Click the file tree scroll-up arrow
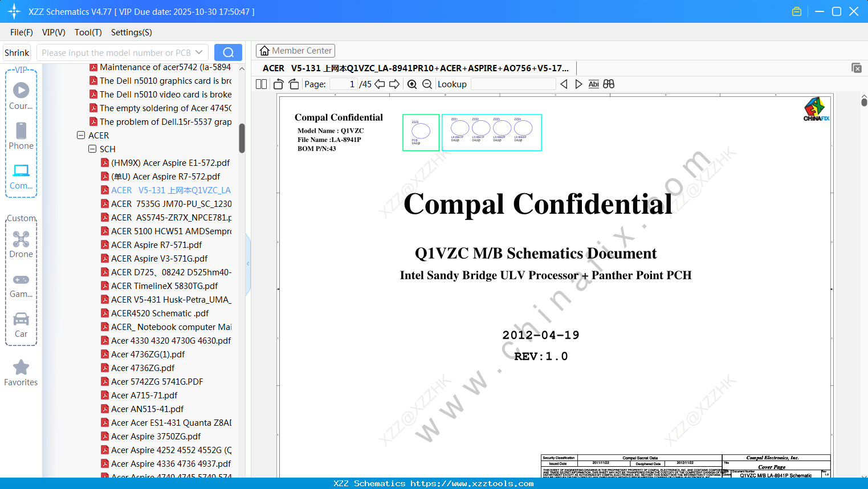The width and height of the screenshot is (868, 489). (242, 68)
